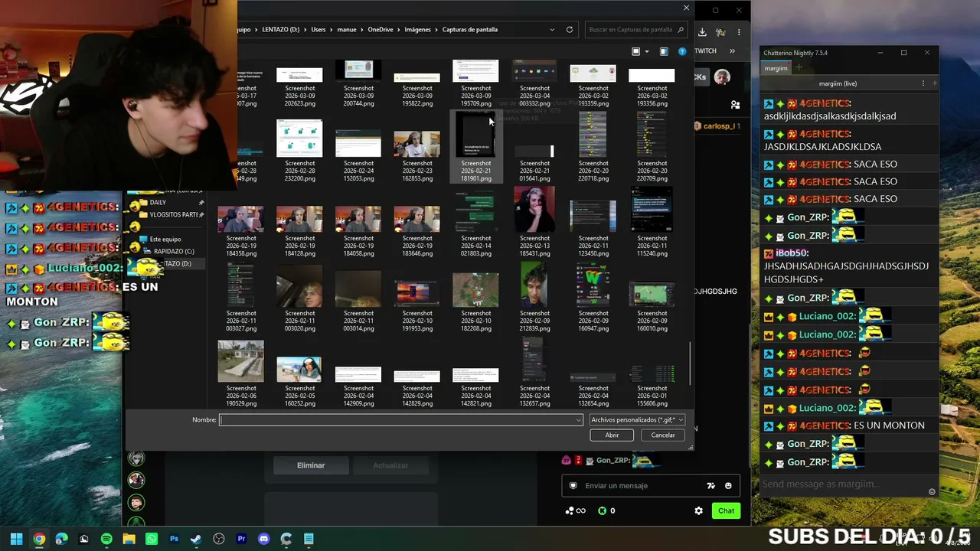980x551 pixels.
Task: Open the file type filter dropdown
Action: click(637, 419)
